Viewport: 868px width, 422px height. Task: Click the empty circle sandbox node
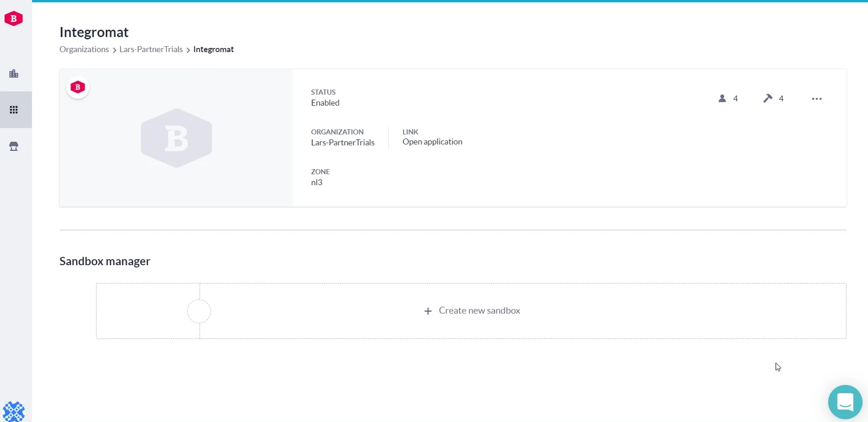point(199,311)
